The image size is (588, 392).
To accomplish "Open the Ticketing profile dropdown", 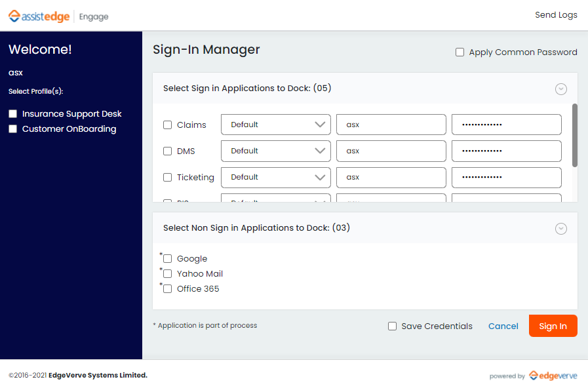I will tap(275, 177).
